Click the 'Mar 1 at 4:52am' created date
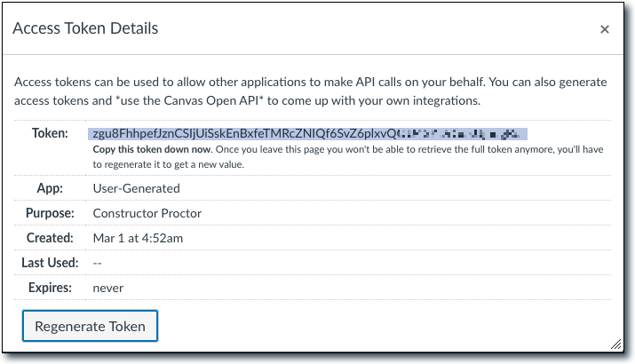 pos(138,238)
